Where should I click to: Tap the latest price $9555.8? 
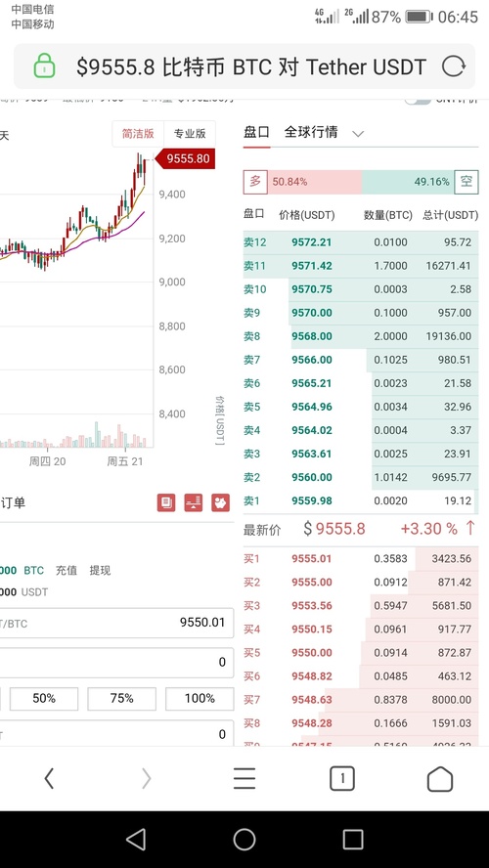pos(333,529)
